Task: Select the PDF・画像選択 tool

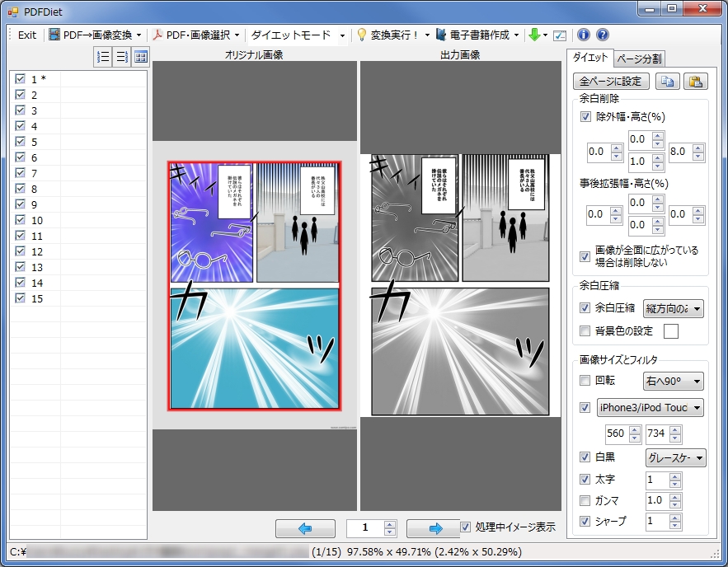Action: point(194,35)
